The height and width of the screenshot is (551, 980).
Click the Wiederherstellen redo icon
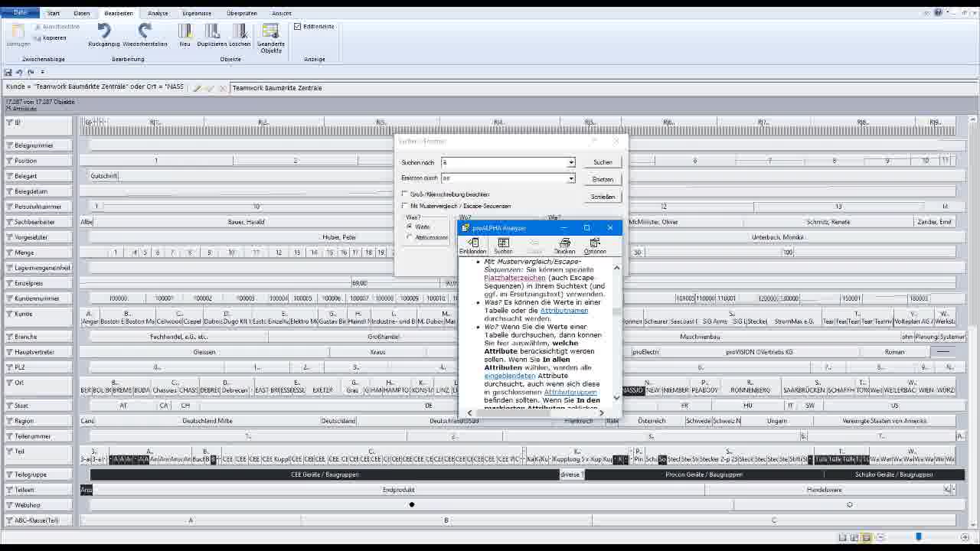point(145,31)
